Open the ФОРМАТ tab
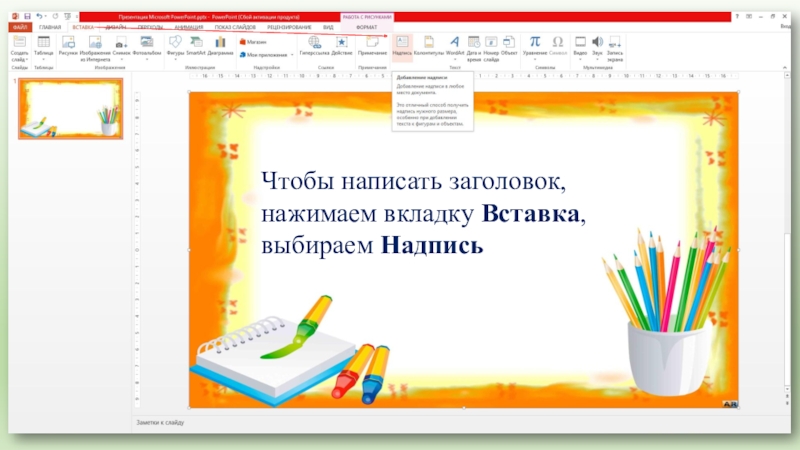This screenshot has height=450, width=800. 367,27
